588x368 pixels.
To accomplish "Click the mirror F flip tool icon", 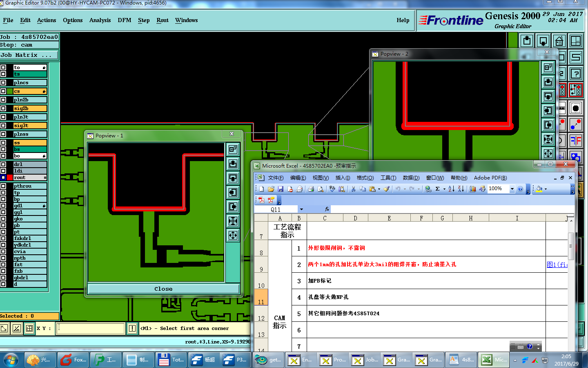I will tap(576, 141).
